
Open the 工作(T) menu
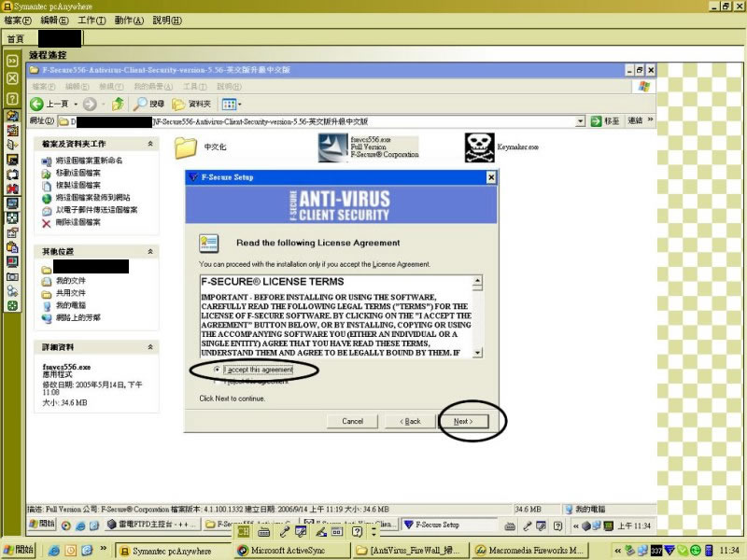(x=92, y=21)
